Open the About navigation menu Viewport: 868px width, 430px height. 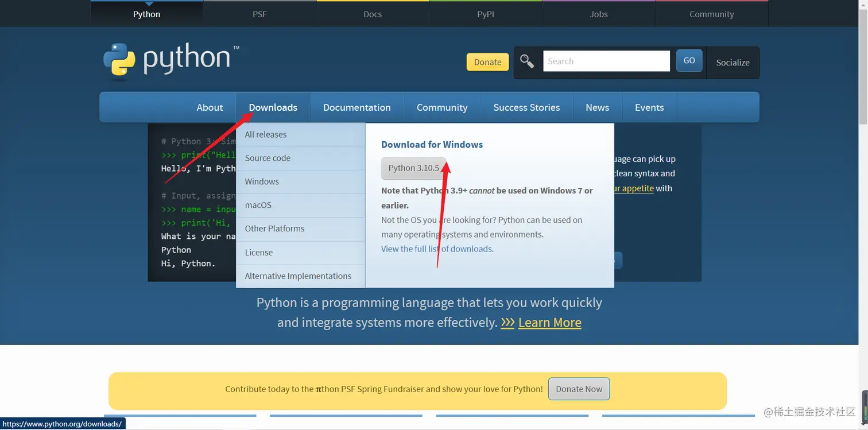tap(210, 107)
